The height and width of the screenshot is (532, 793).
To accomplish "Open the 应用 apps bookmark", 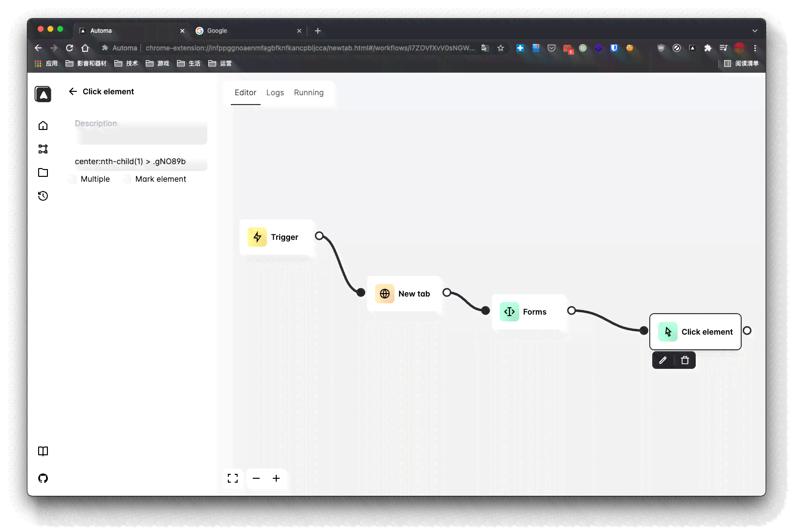I will click(x=46, y=64).
